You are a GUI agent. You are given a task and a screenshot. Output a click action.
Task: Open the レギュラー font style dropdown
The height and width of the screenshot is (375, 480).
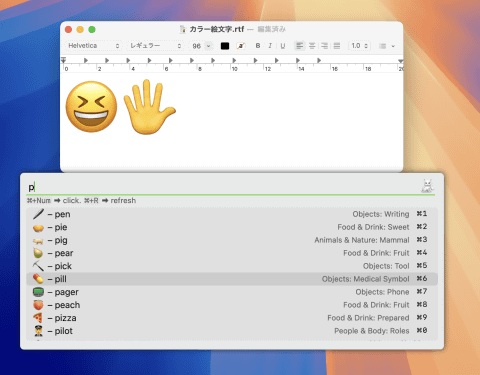click(x=155, y=46)
